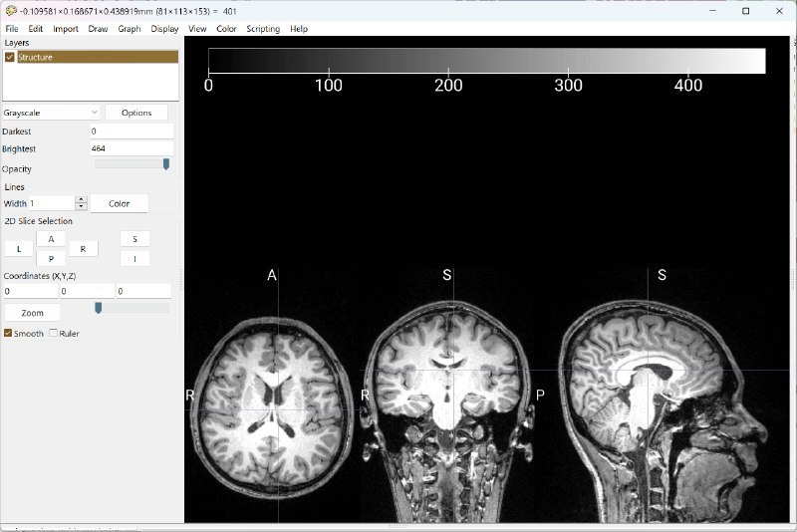This screenshot has height=532, width=797.
Task: Click the Opacity slider handle
Action: point(166,164)
